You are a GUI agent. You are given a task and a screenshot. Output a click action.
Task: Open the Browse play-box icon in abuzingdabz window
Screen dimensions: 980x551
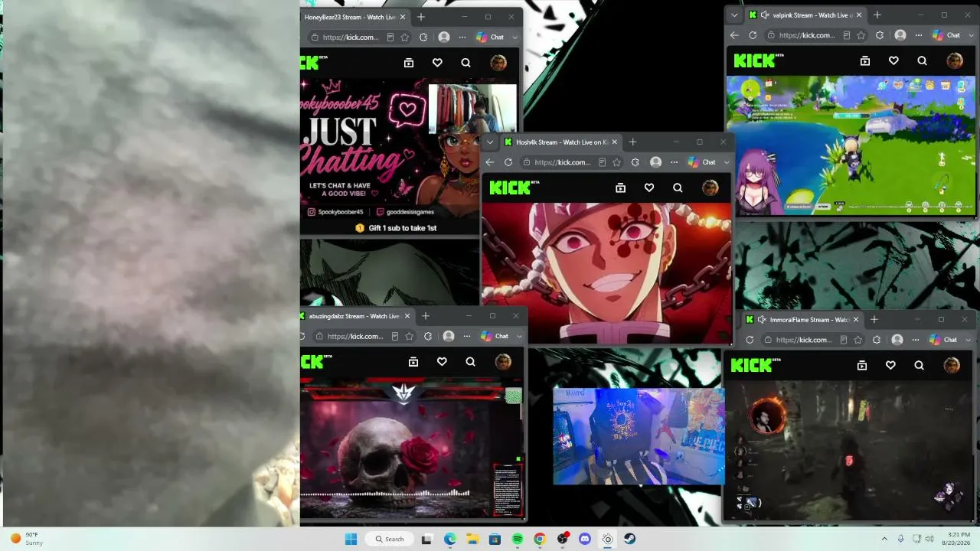click(413, 362)
